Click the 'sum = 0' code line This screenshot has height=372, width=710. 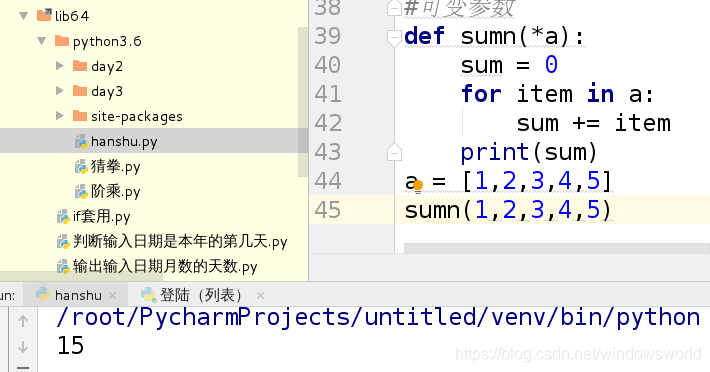[x=509, y=66]
